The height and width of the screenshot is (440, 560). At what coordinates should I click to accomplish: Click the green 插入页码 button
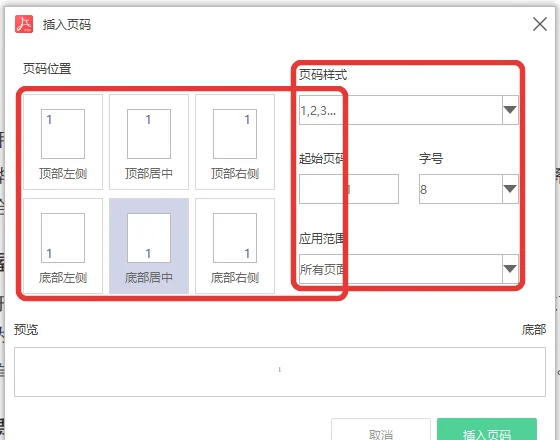click(487, 430)
